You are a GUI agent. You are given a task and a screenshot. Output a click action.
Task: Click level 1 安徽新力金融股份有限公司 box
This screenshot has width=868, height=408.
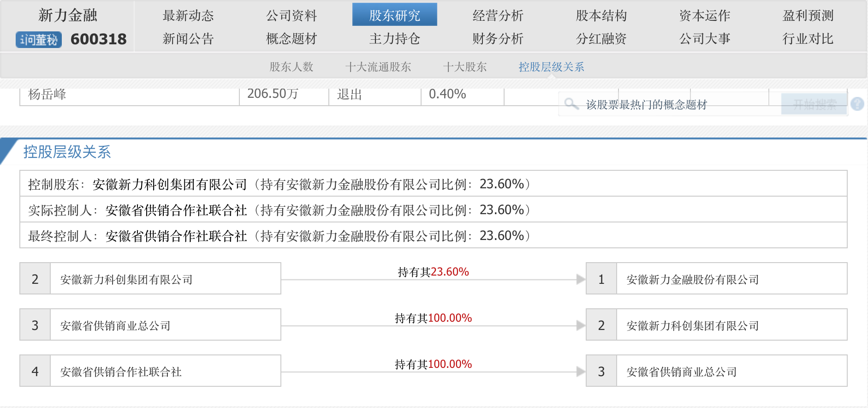pos(716,279)
